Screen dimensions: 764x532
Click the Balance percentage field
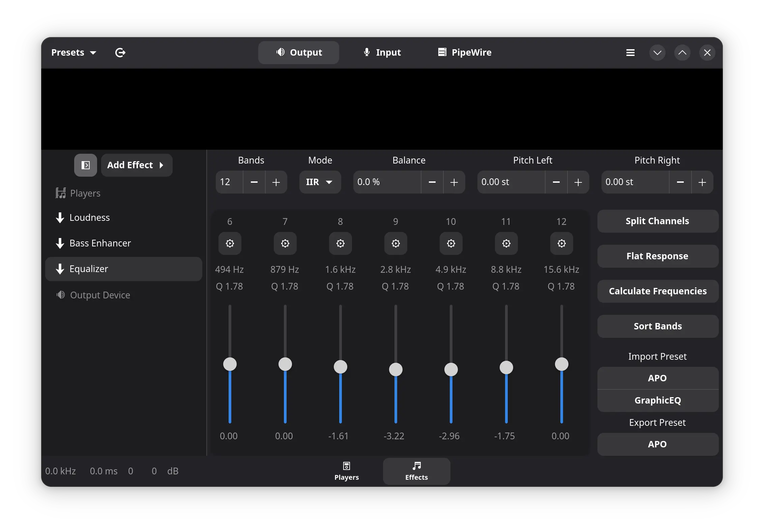click(386, 182)
